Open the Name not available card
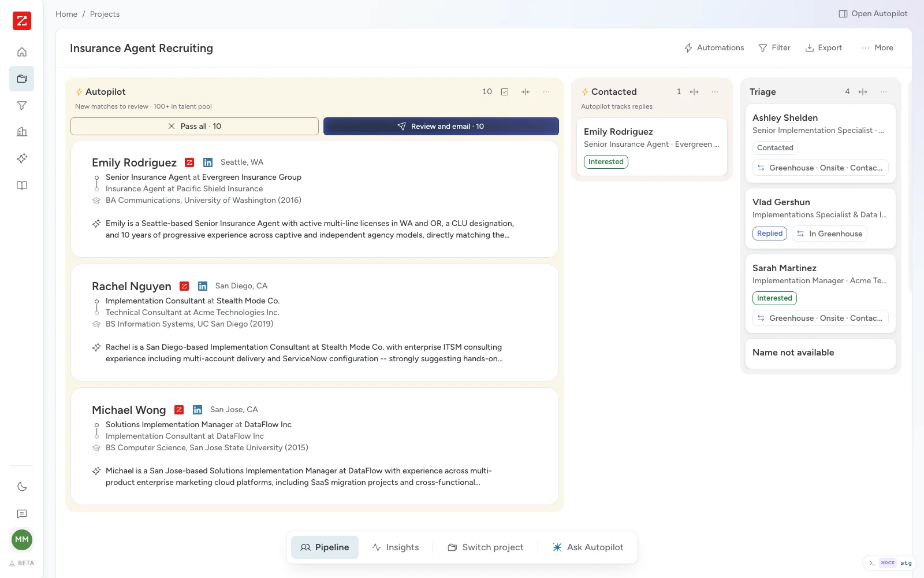The width and height of the screenshot is (924, 578). tap(821, 353)
